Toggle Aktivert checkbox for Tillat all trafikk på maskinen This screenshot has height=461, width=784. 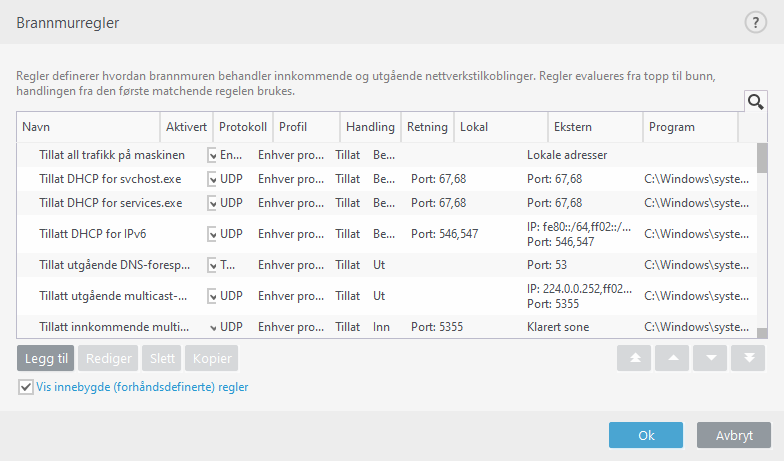click(x=212, y=156)
